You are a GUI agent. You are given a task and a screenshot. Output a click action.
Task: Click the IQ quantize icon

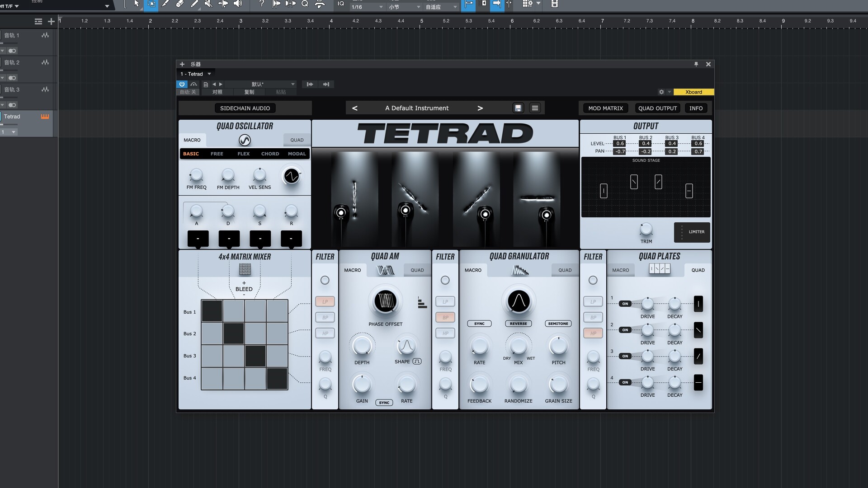click(x=341, y=4)
